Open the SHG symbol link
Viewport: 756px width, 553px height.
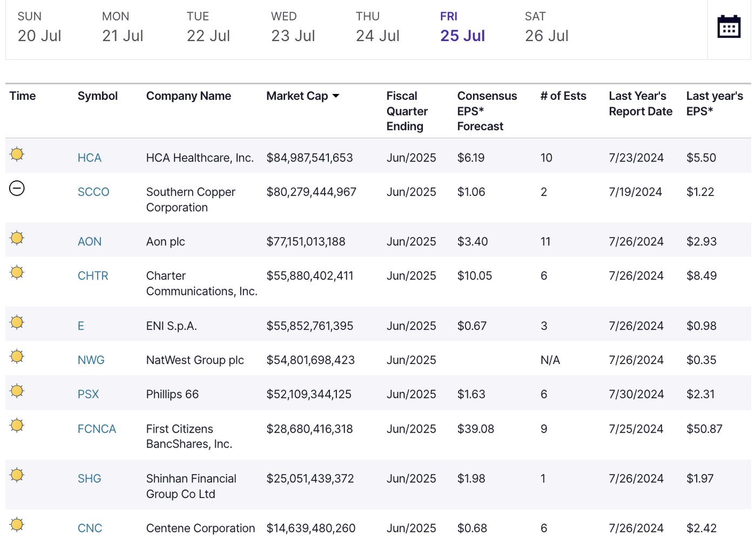(90, 478)
